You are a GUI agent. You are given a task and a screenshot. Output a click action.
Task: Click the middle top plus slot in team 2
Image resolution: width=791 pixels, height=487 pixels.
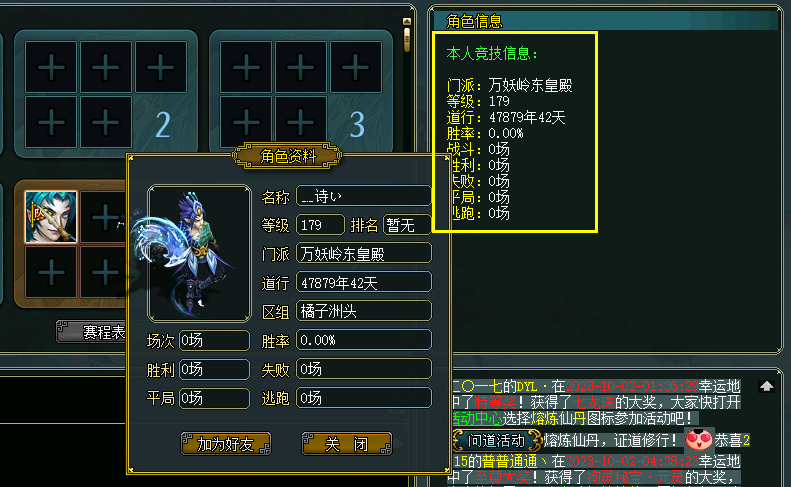(105, 67)
